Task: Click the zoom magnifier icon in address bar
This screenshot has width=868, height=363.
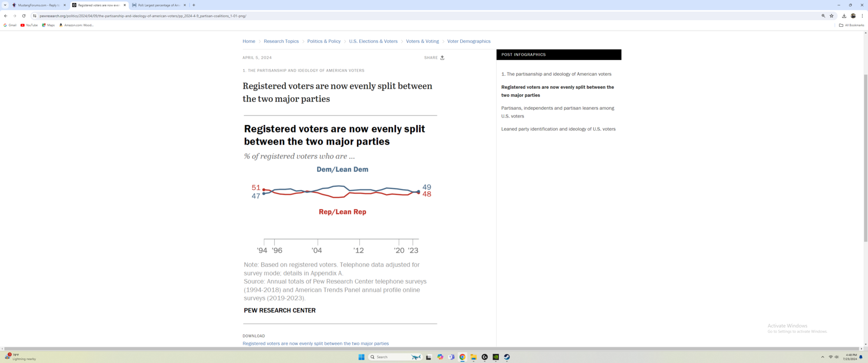Action: (x=823, y=16)
